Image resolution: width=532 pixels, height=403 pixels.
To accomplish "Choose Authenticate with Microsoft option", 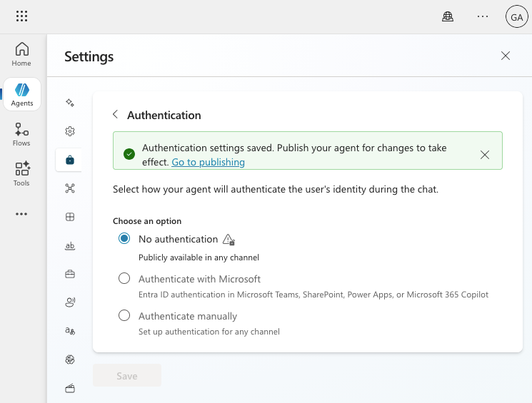I will 124,279.
